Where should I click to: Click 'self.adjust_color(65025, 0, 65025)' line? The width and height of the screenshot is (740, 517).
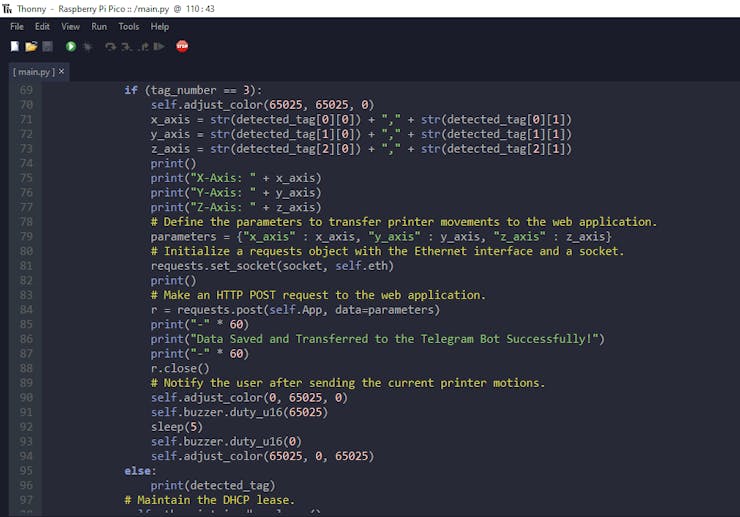262,456
